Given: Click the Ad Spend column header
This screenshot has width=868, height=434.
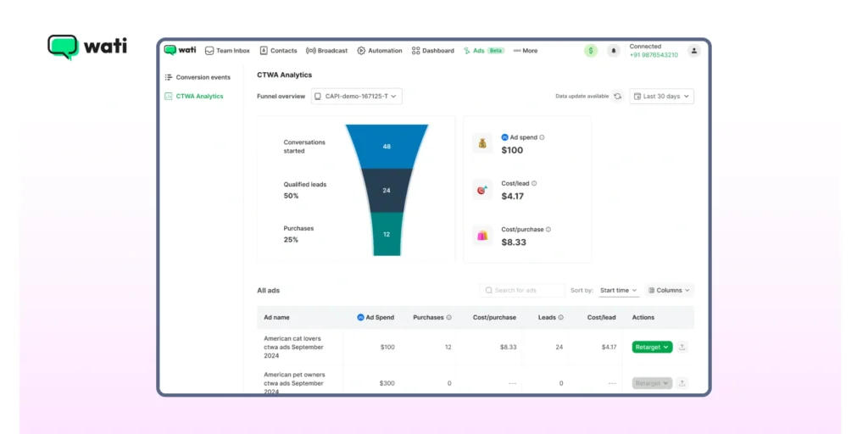Looking at the screenshot, I should (x=376, y=318).
